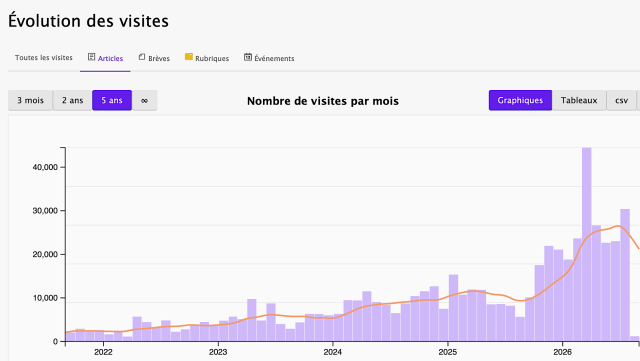Image resolution: width=640 pixels, height=361 pixels.
Task: Click the 2024 x-axis year label
Action: [x=333, y=352]
